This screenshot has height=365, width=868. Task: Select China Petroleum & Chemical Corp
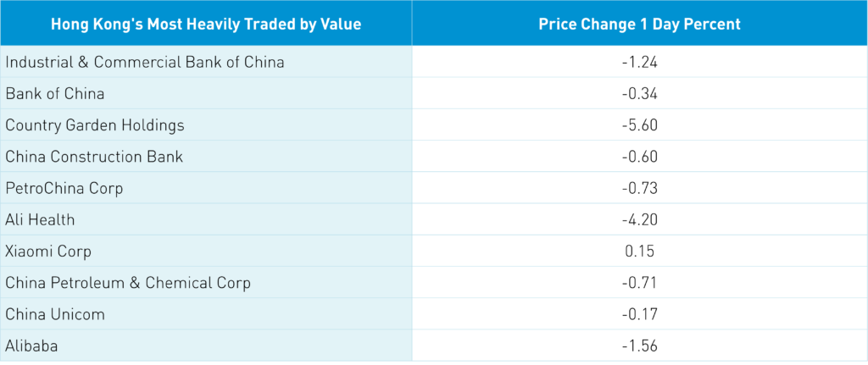(x=128, y=283)
